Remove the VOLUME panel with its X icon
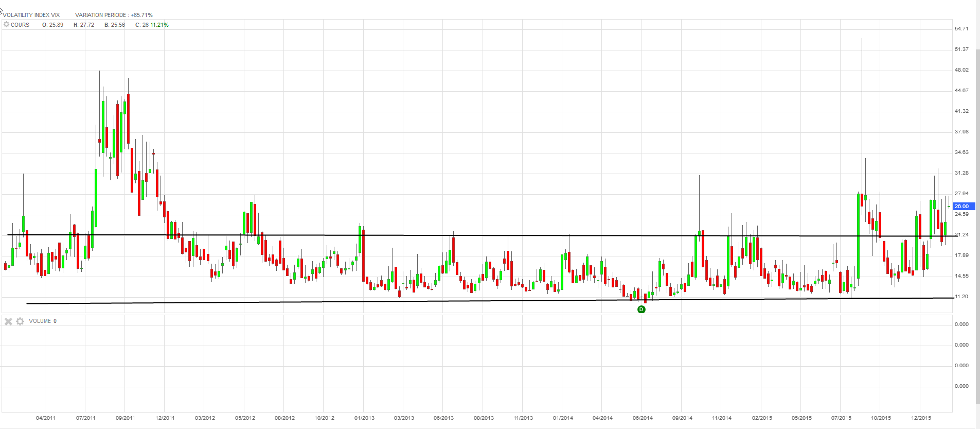 (x=8, y=321)
